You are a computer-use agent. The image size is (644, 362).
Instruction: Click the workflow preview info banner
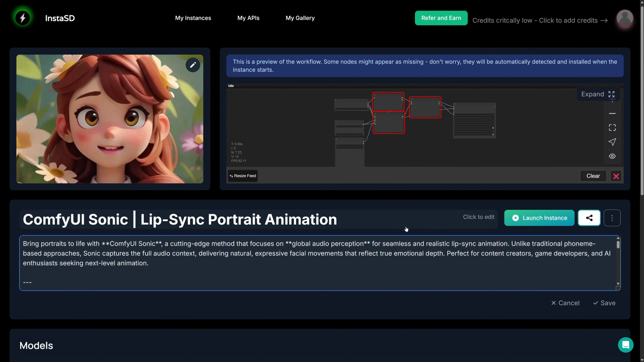coord(425,66)
